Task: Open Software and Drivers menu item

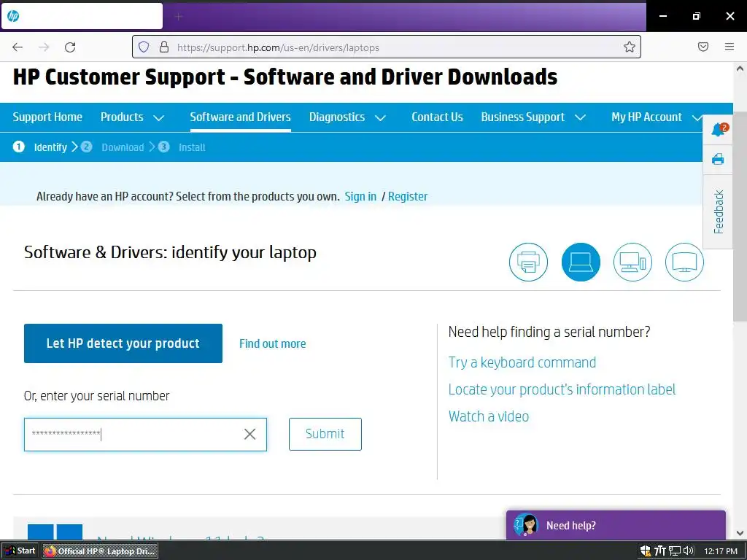Action: [x=240, y=117]
